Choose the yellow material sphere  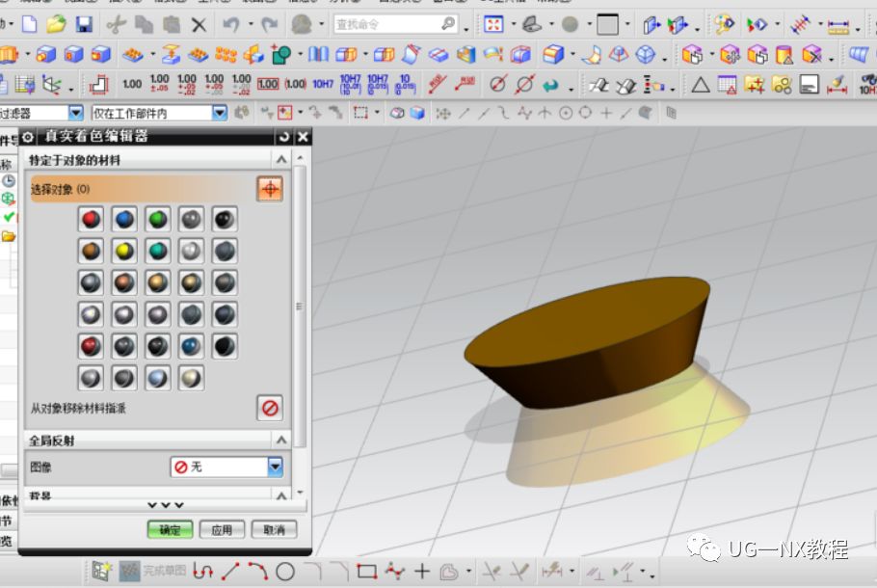124,252
